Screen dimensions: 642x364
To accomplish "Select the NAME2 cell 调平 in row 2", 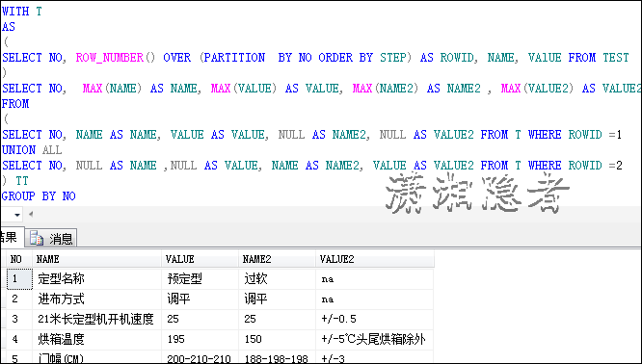I will (278, 299).
